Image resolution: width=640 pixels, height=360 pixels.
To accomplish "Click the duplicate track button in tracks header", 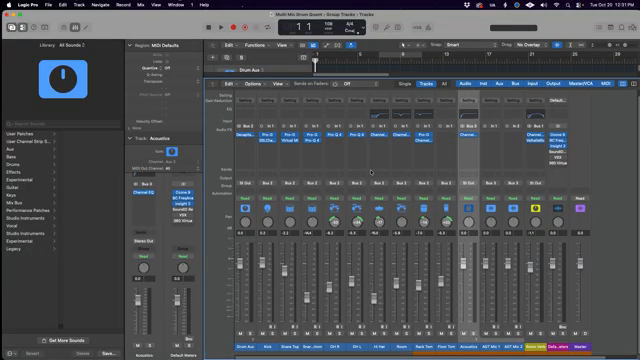I will point(227,58).
